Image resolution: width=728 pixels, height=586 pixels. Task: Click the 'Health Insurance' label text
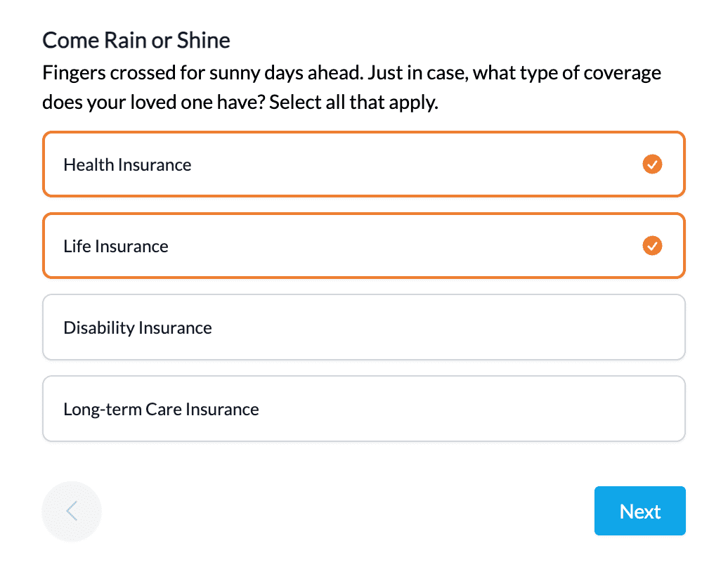(x=127, y=165)
